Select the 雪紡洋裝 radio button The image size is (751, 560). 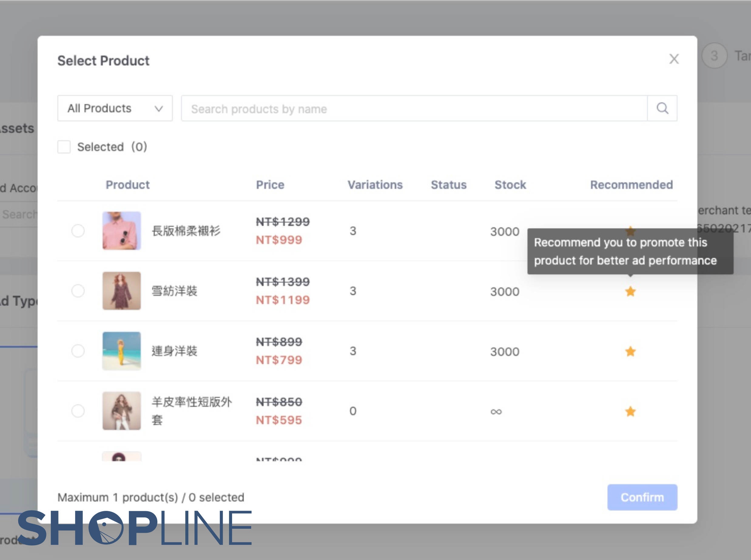[78, 291]
